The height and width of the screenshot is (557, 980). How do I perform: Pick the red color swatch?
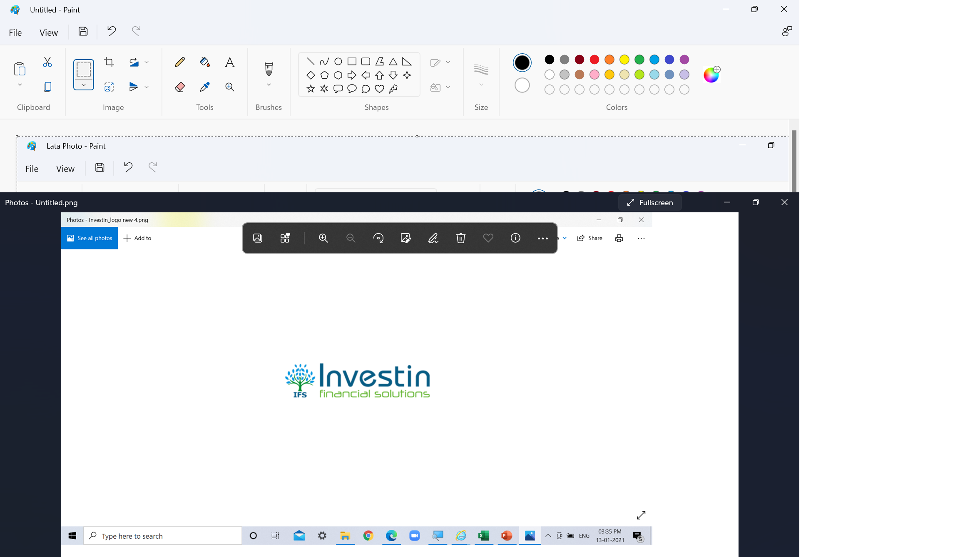click(x=594, y=60)
